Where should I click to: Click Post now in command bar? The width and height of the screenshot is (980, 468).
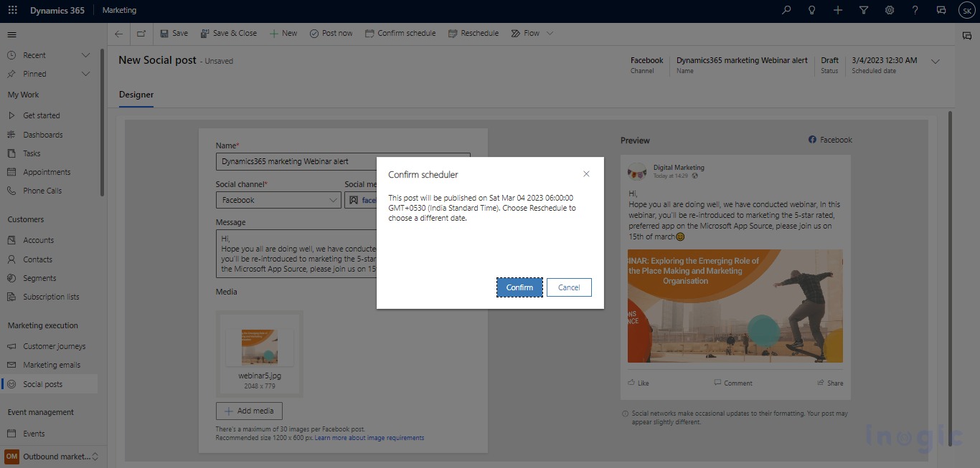(331, 33)
